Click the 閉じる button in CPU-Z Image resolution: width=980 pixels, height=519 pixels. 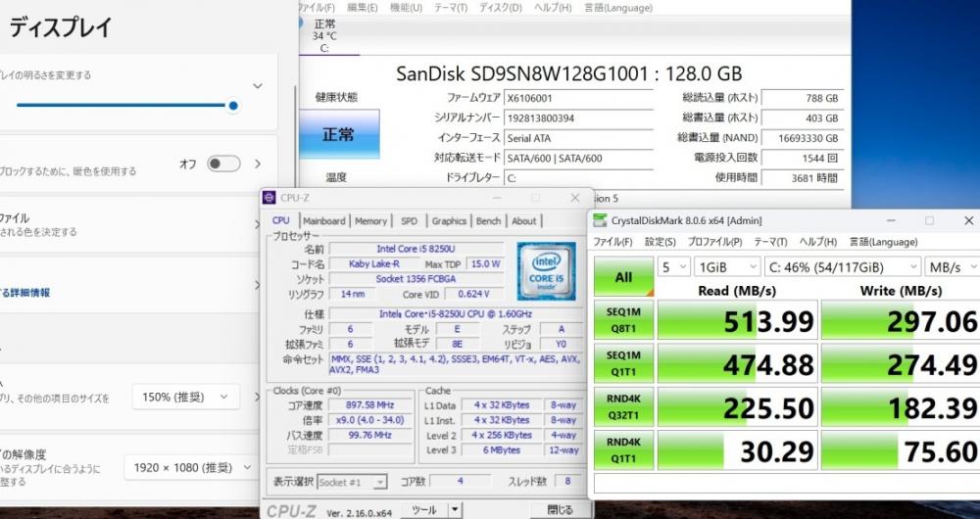coord(559,509)
